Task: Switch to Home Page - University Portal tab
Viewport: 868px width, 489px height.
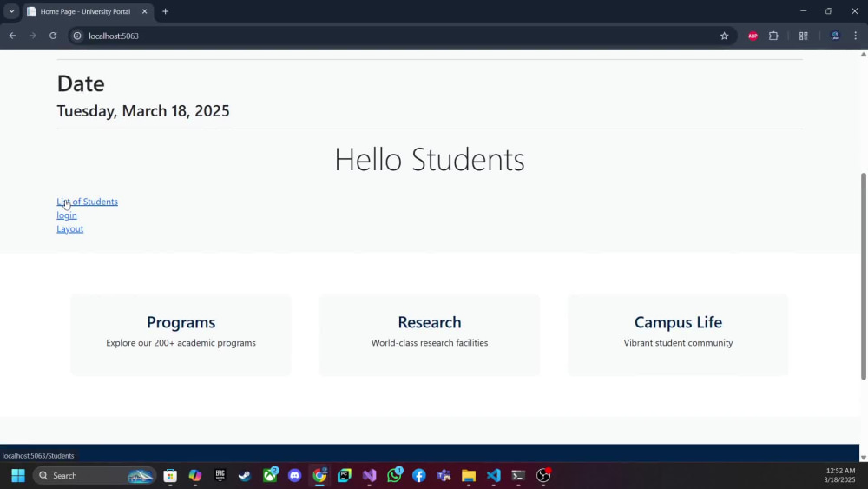Action: 85,11
